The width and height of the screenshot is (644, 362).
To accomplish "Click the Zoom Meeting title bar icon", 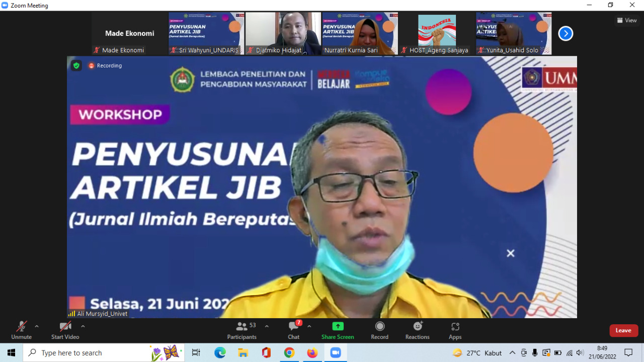I will 5,5.
